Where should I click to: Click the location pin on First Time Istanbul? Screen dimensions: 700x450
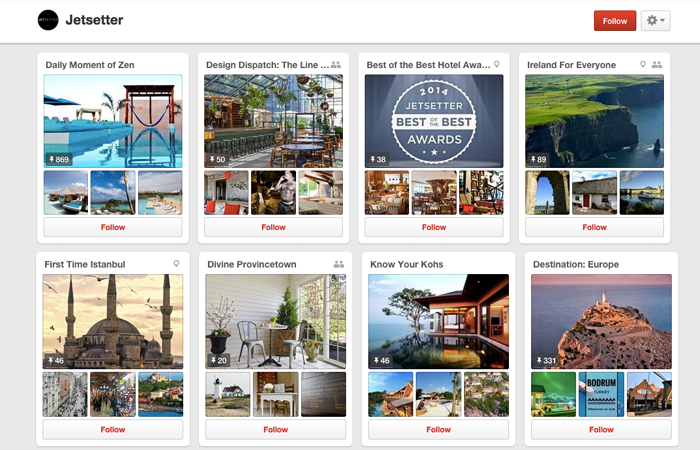point(176,264)
